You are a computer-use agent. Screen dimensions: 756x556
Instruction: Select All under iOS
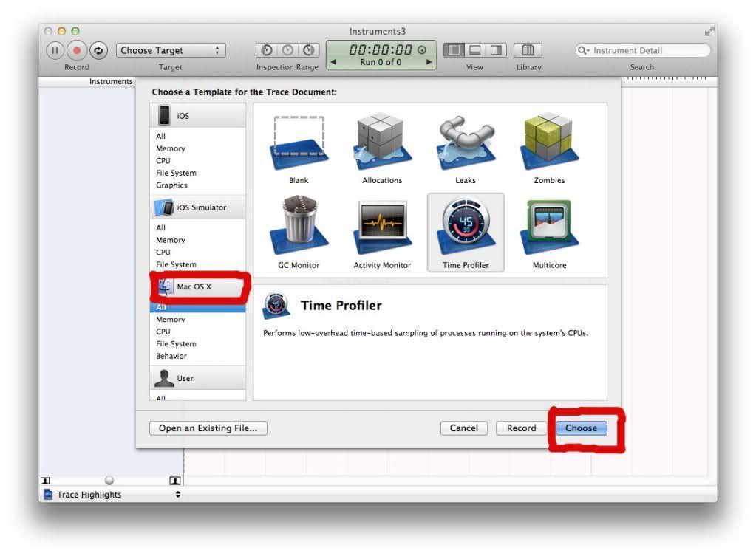click(x=160, y=137)
